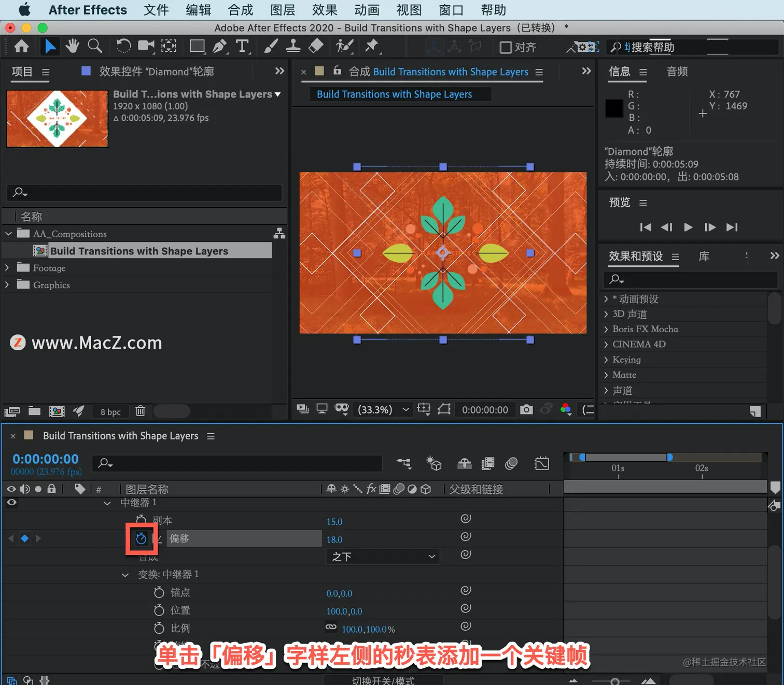The image size is (784, 685).
Task: Take a snapshot with camera icon
Action: click(526, 409)
